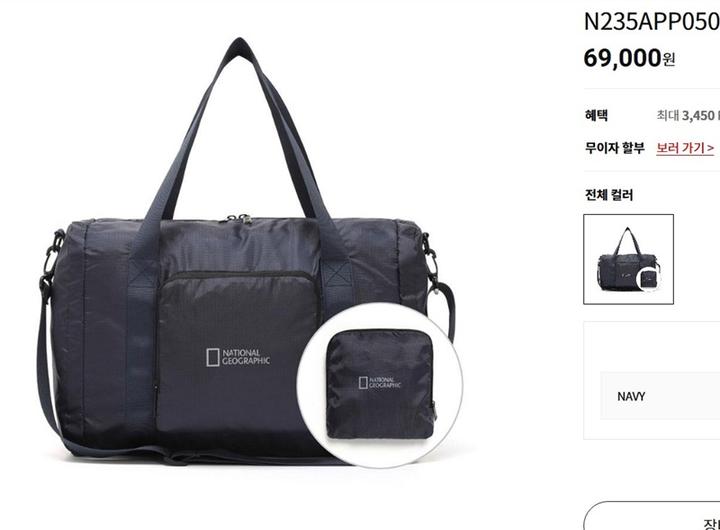Click the 69,000원 price text

tap(629, 58)
